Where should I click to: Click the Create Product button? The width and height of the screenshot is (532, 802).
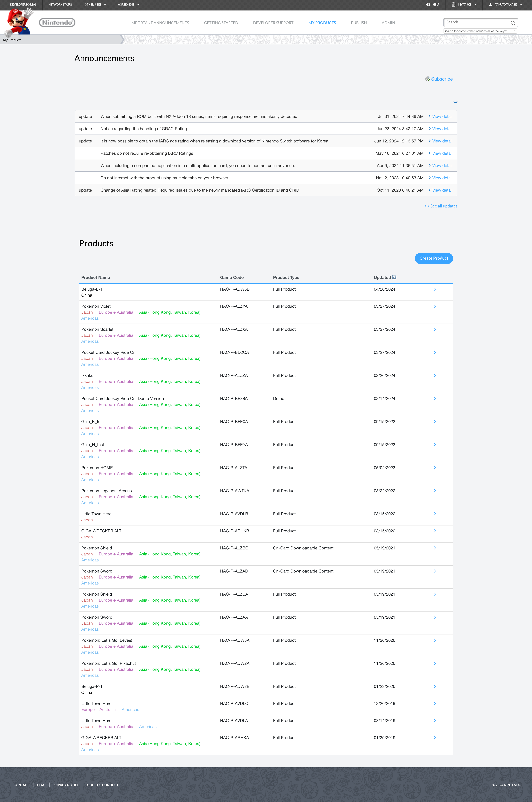tap(434, 258)
